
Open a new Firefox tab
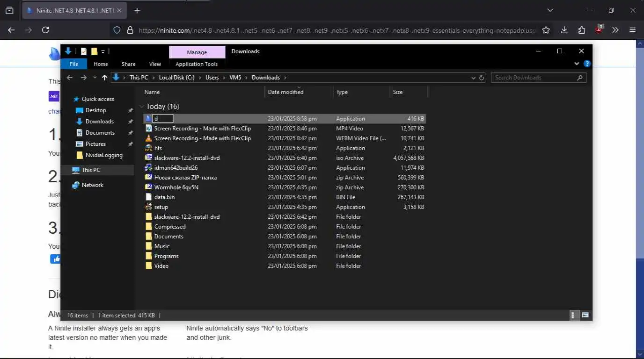click(137, 10)
